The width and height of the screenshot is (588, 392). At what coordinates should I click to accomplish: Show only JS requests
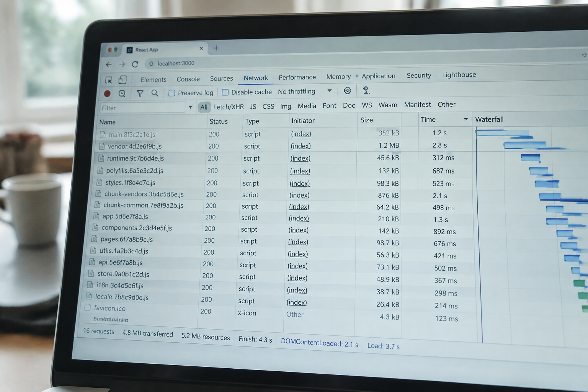pos(253,106)
